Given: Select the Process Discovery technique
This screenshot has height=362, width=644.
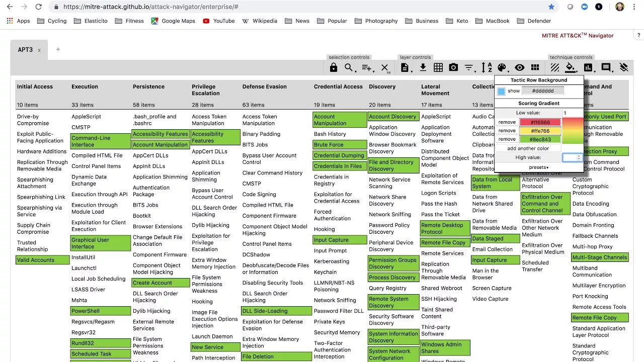Looking at the screenshot, I should [x=393, y=278].
